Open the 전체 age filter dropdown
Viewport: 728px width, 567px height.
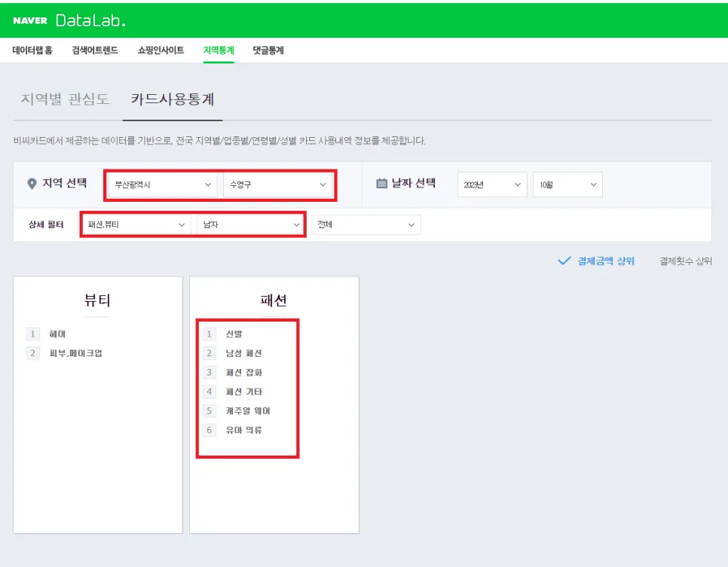point(366,224)
